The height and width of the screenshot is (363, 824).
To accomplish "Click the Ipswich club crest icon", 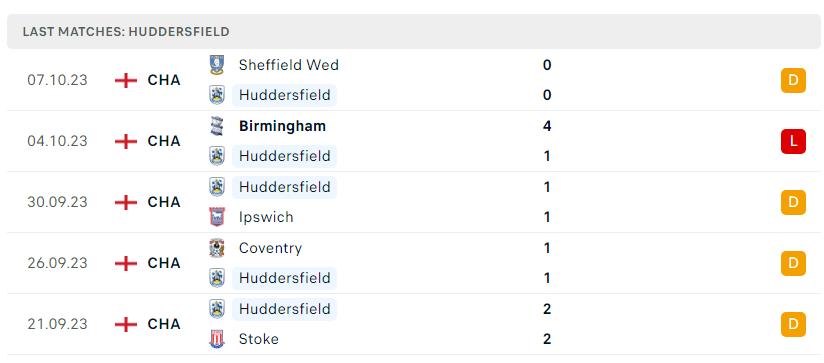I will [x=217, y=217].
